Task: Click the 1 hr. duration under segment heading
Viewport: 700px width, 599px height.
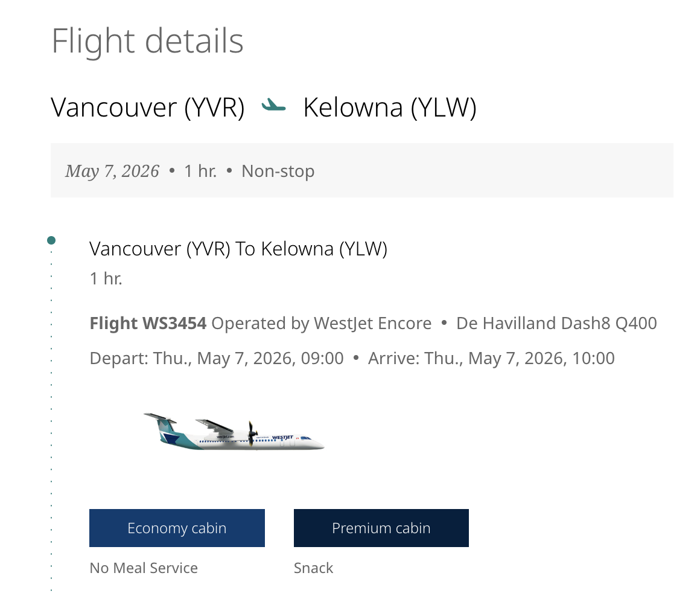Action: coord(106,279)
